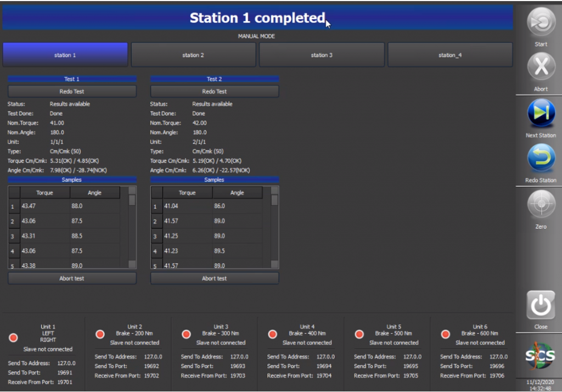Viewport: 562px width, 392px height.
Task: Click the Start icon button
Action: [541, 23]
